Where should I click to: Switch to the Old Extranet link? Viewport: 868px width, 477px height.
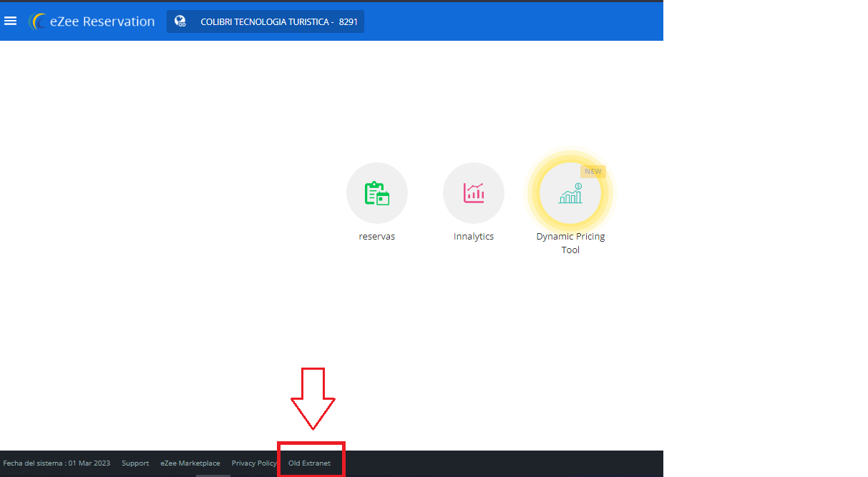tap(310, 463)
